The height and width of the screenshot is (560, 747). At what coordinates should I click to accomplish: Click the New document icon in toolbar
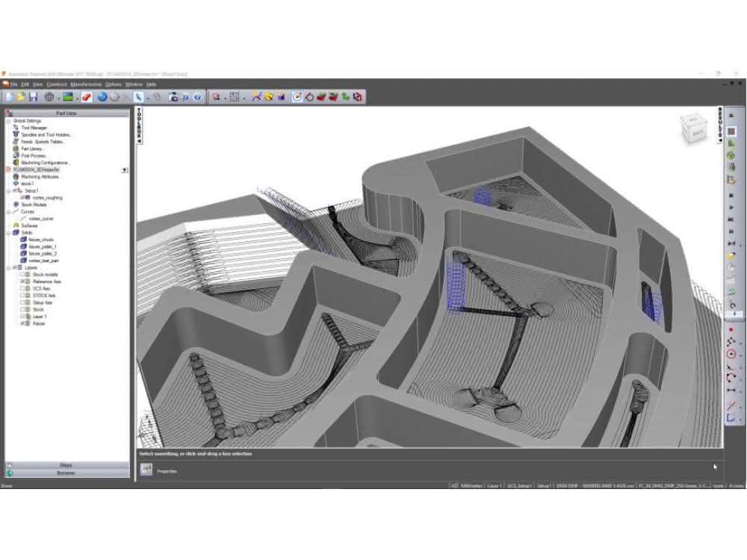(9, 96)
